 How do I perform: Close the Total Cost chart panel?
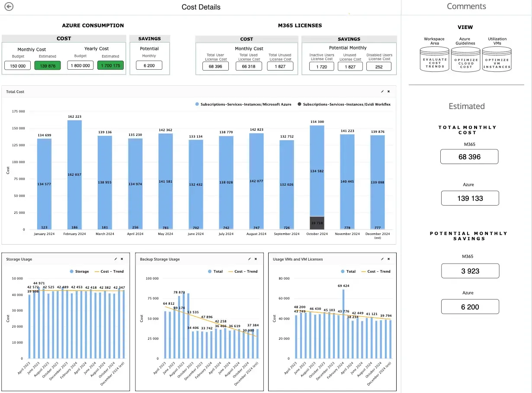click(x=388, y=92)
